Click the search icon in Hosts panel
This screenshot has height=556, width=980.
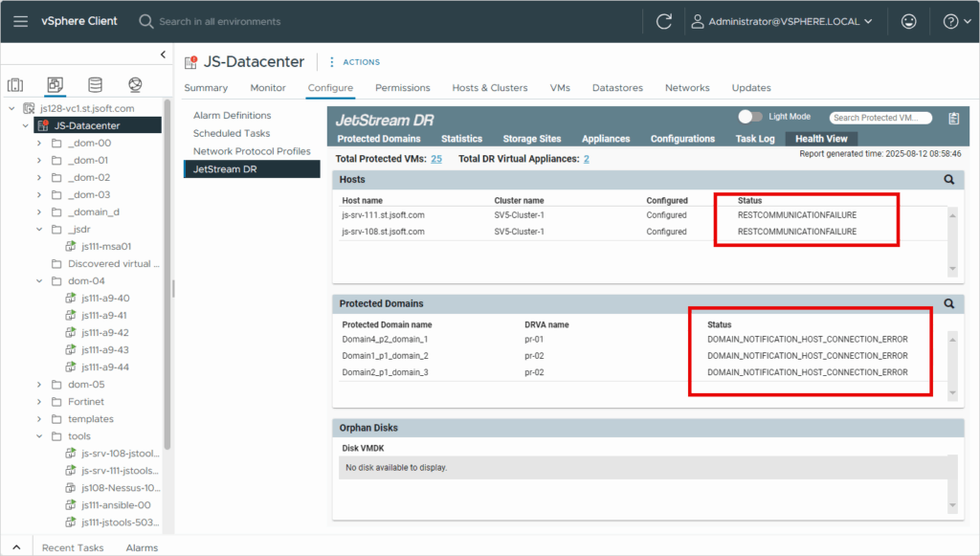point(949,179)
